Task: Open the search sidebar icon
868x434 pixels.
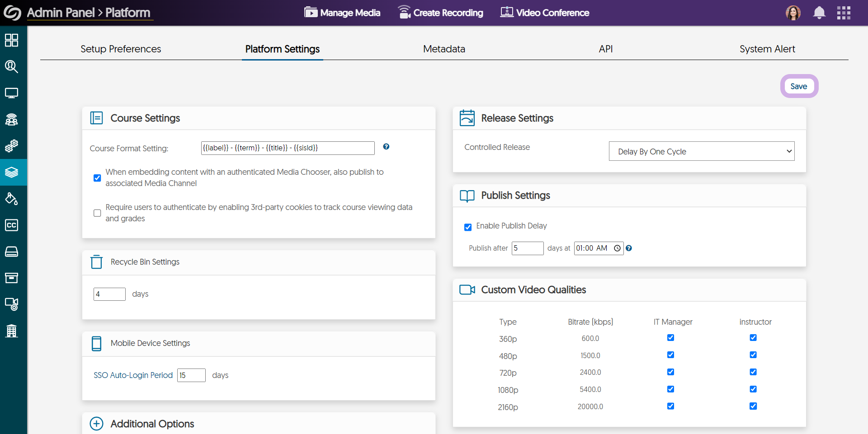Action: 11,67
